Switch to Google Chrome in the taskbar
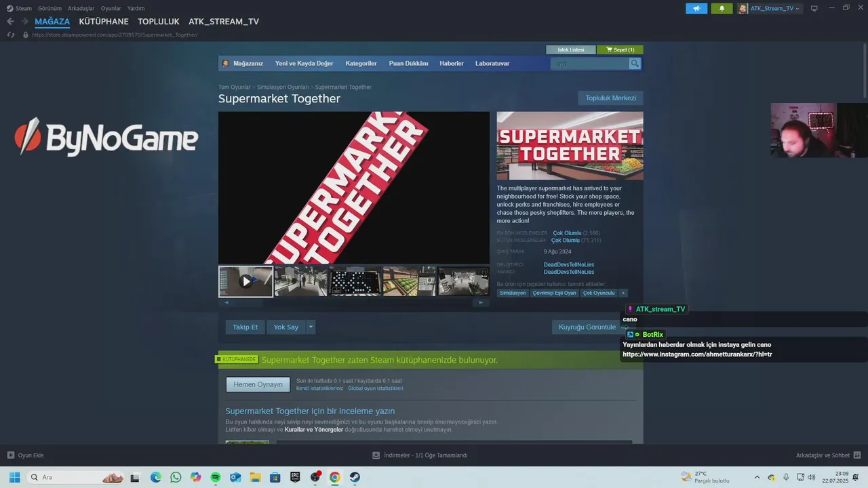 click(335, 477)
